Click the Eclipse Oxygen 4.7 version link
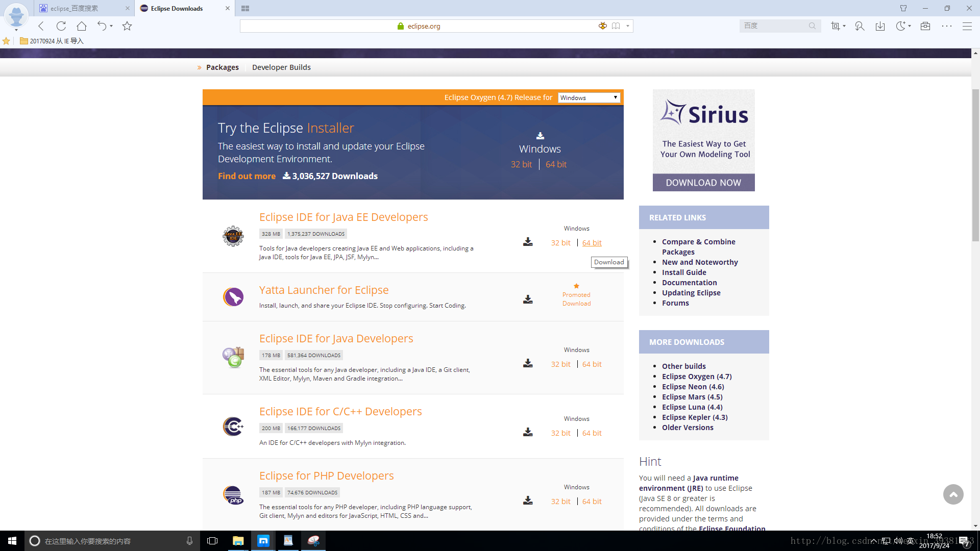The height and width of the screenshot is (551, 980). point(697,376)
